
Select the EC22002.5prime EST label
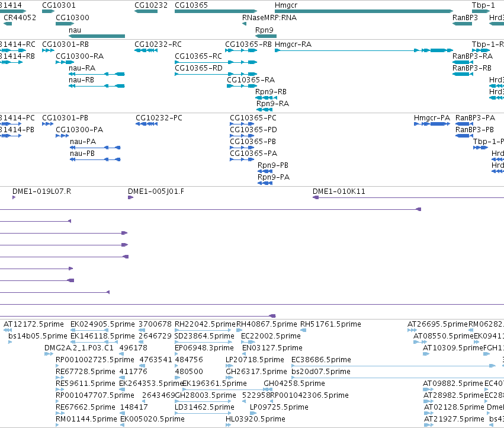(x=271, y=336)
